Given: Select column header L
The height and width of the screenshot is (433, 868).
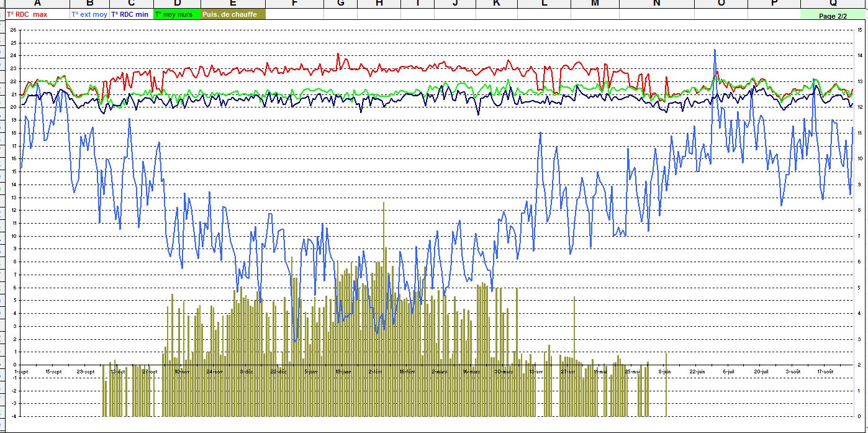Looking at the screenshot, I should [545, 3].
